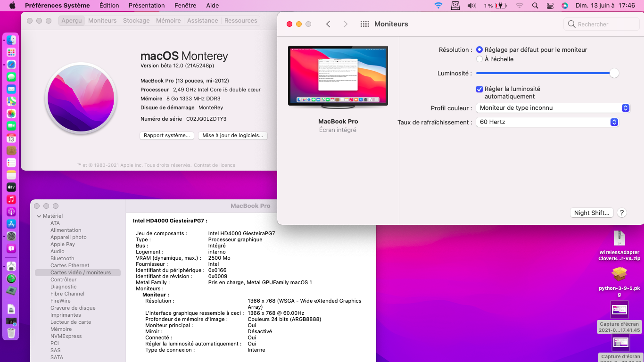
Task: Open the Préférences Système menu
Action: point(58,6)
